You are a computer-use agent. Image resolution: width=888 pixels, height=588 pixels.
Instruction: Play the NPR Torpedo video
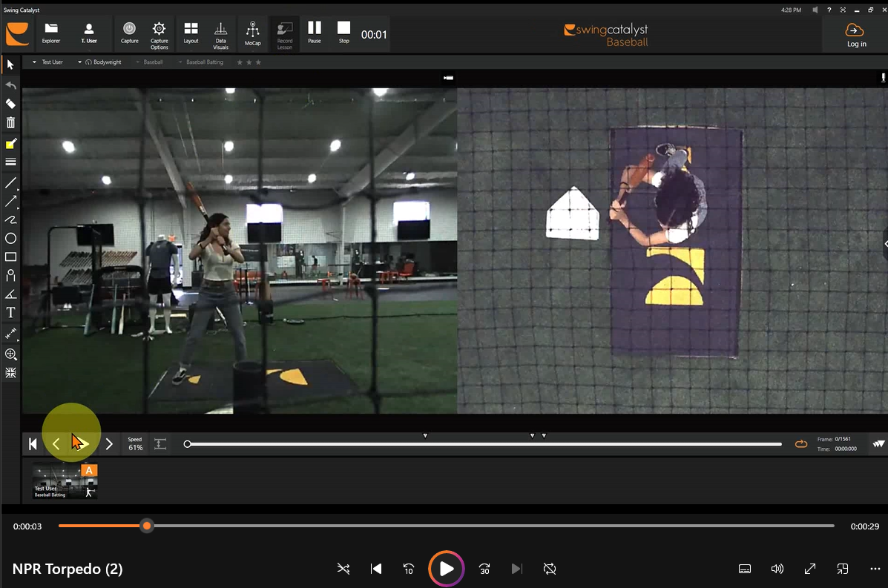coord(447,568)
